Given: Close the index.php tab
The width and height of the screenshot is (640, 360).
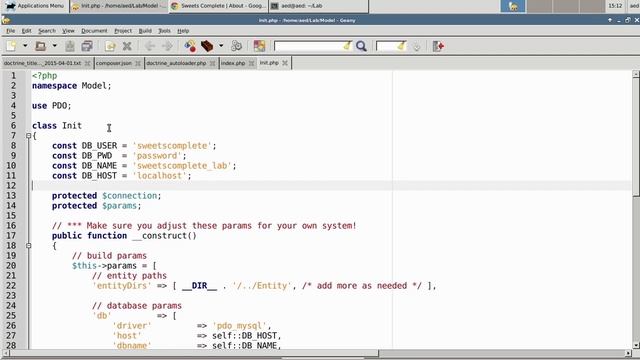Looking at the screenshot, I should point(251,63).
